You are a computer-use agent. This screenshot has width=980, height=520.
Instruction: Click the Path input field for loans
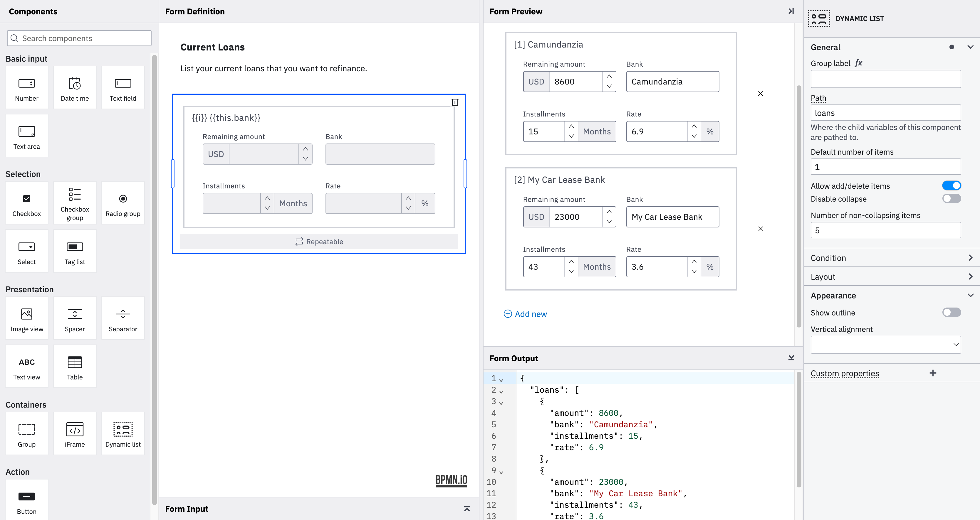coord(886,113)
